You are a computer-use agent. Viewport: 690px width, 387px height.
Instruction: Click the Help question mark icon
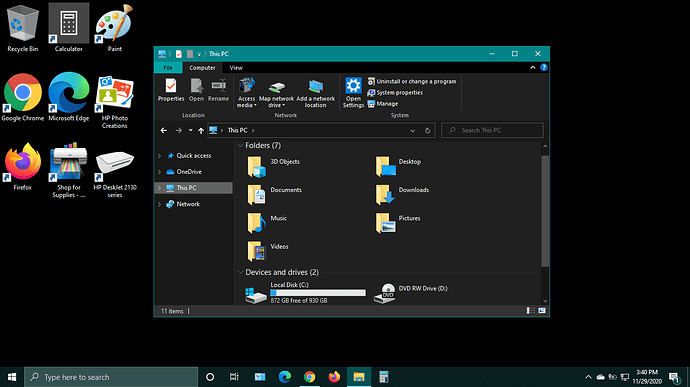(x=544, y=67)
